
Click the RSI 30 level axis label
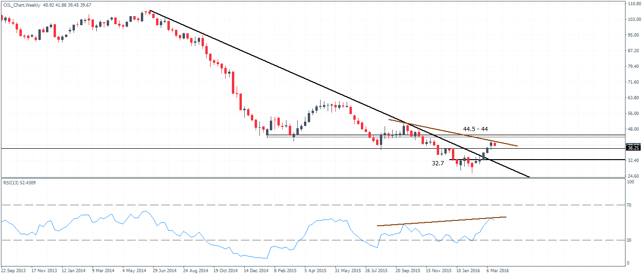(x=629, y=240)
